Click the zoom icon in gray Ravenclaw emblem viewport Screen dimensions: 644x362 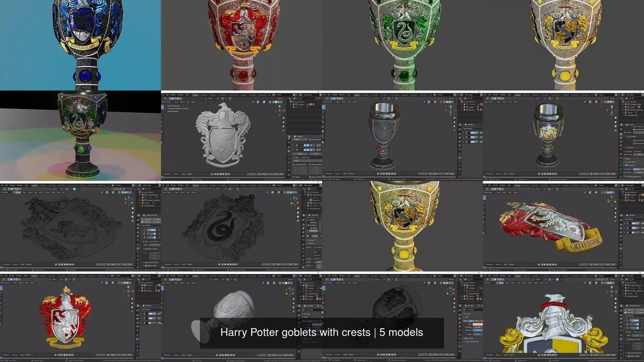(283, 118)
